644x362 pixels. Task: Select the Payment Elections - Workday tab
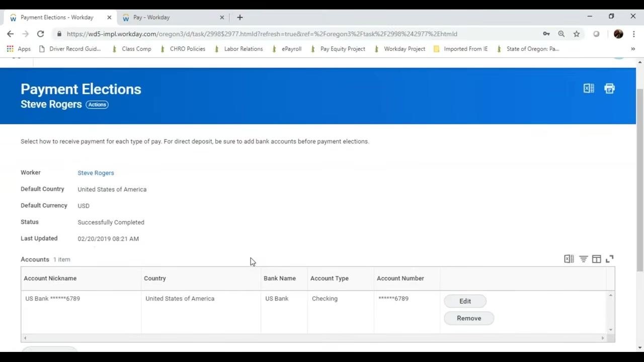(x=60, y=17)
